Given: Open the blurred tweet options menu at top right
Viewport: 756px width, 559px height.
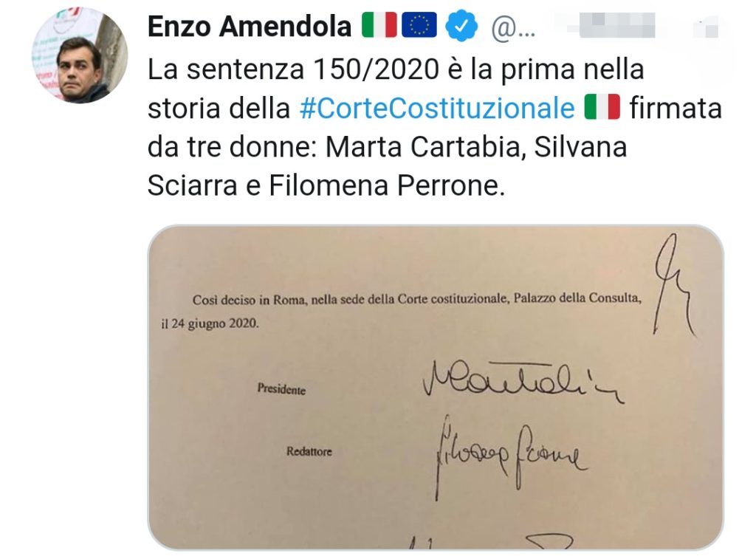Looking at the screenshot, I should point(705,27).
